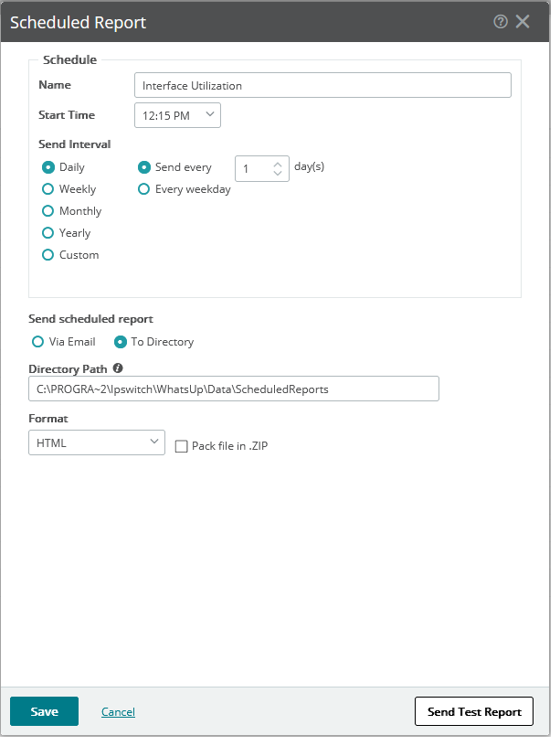Click Send Test Report button
This screenshot has width=560, height=746.
(474, 711)
